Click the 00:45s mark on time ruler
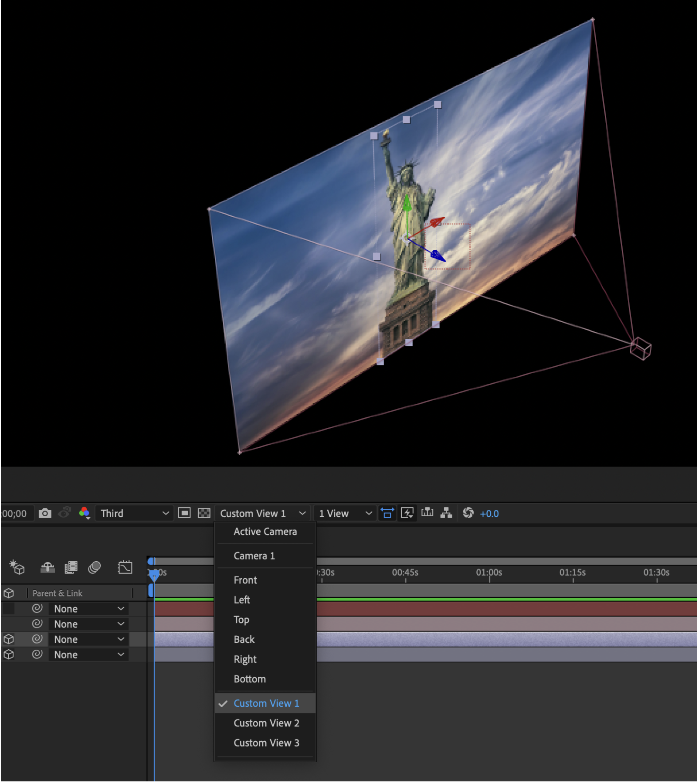Viewport: 699px width, 784px height. click(x=405, y=573)
